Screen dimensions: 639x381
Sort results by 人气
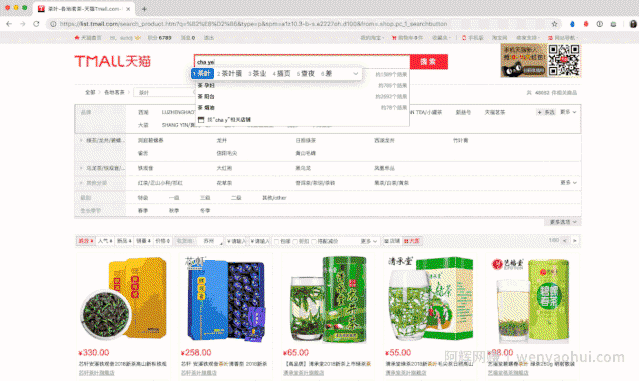coord(105,241)
